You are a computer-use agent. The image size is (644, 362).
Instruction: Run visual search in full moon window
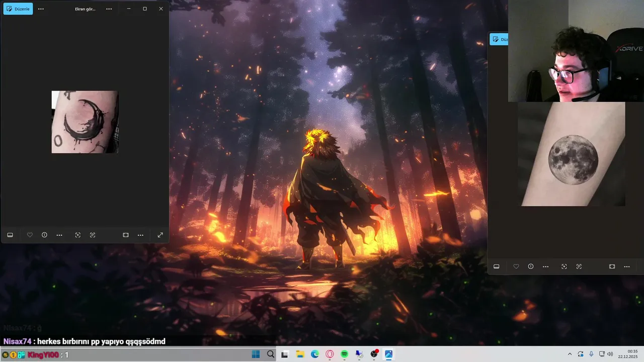pos(564,266)
